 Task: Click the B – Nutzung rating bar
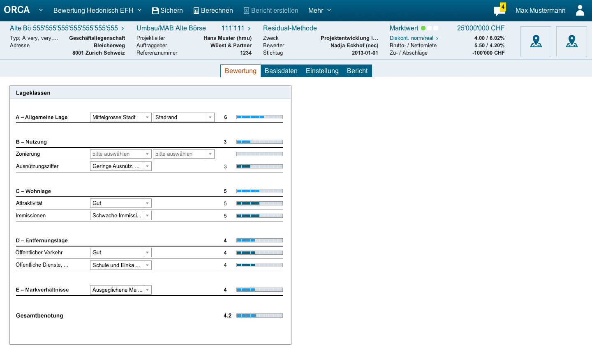click(x=259, y=142)
